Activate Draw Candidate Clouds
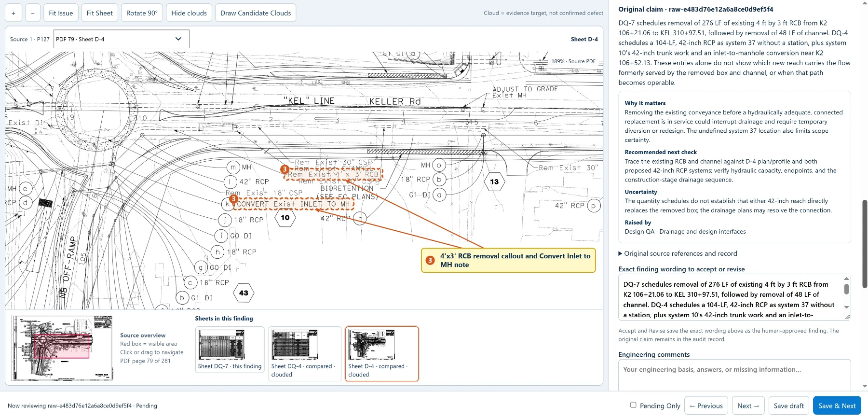Viewport: 868px width, 419px height. coord(256,13)
